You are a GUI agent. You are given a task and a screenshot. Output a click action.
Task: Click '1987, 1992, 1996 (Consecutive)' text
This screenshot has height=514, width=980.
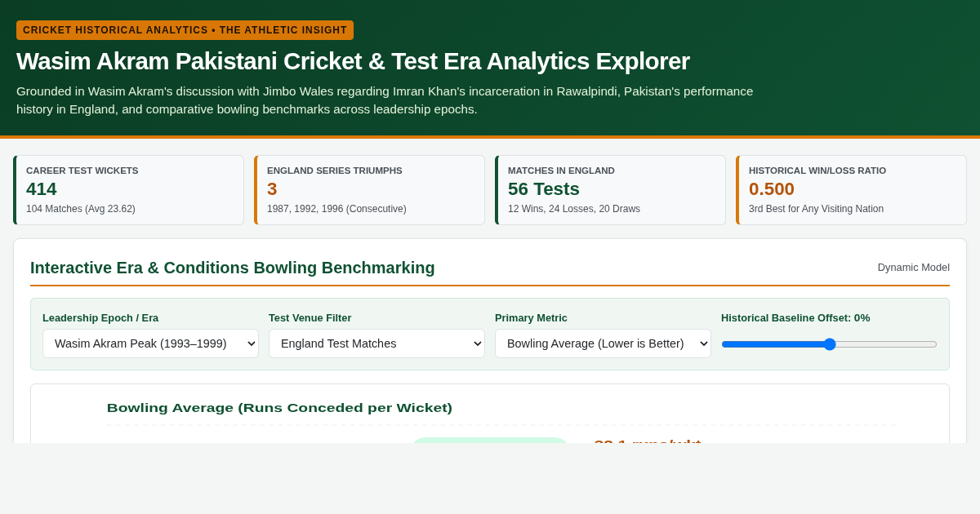click(x=336, y=209)
